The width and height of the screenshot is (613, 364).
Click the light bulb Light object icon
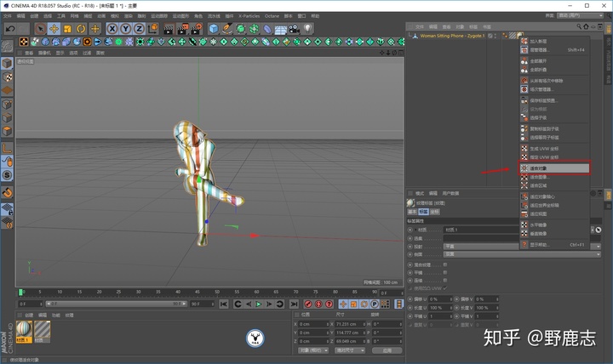[307, 29]
